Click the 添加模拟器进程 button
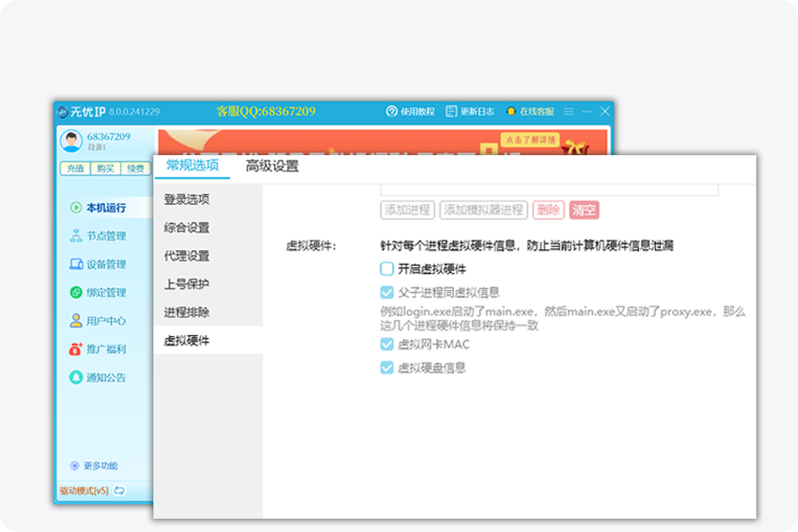 tap(483, 210)
